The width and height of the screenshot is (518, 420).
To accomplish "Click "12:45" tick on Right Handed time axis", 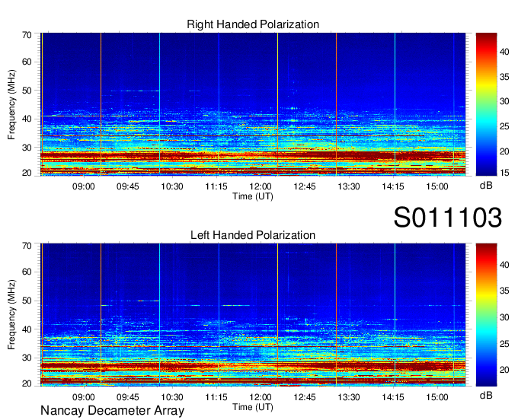I will (305, 186).
